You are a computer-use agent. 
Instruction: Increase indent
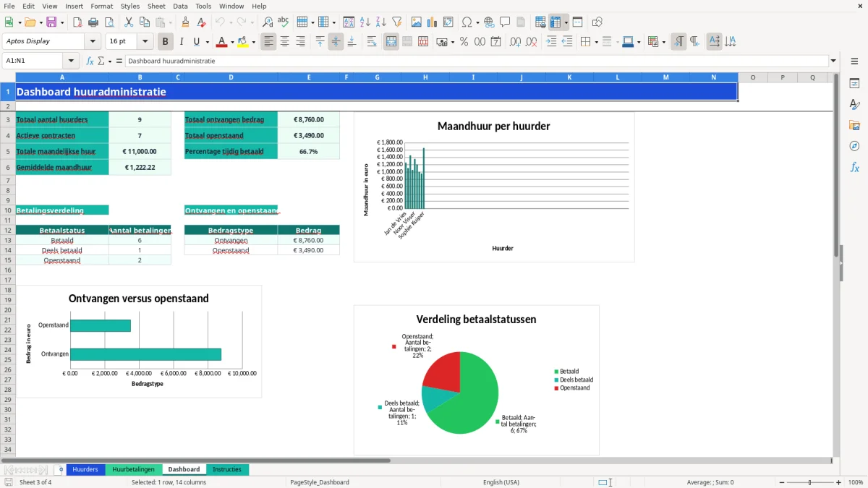[x=551, y=42]
